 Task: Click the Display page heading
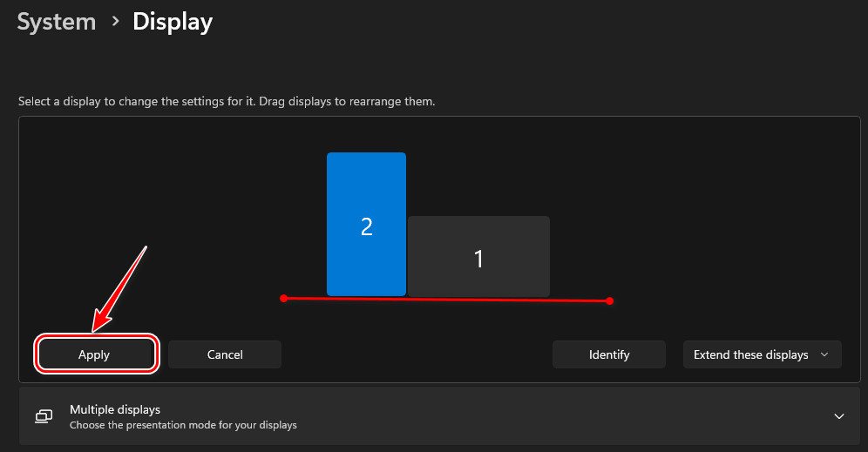[173, 21]
